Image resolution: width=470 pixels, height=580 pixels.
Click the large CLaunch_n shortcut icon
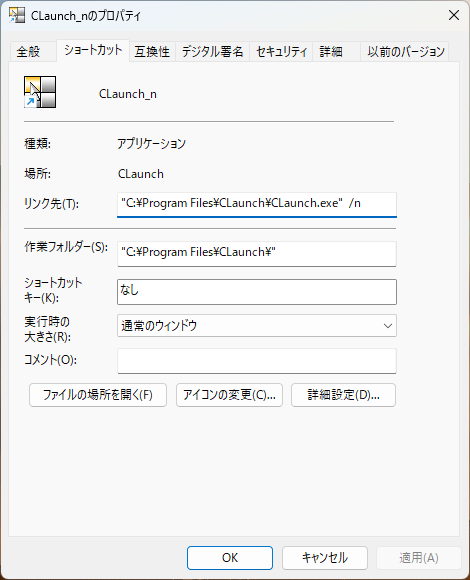tap(40, 92)
